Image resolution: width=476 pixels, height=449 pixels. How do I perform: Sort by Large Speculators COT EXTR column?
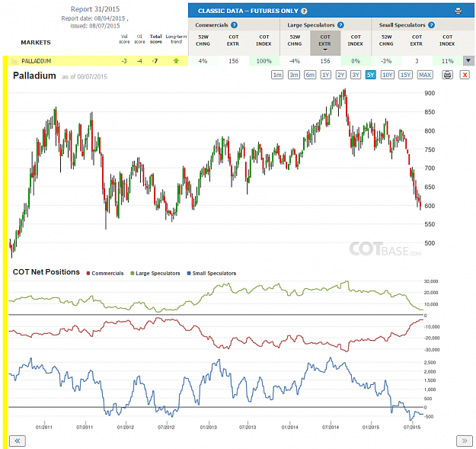click(x=325, y=43)
